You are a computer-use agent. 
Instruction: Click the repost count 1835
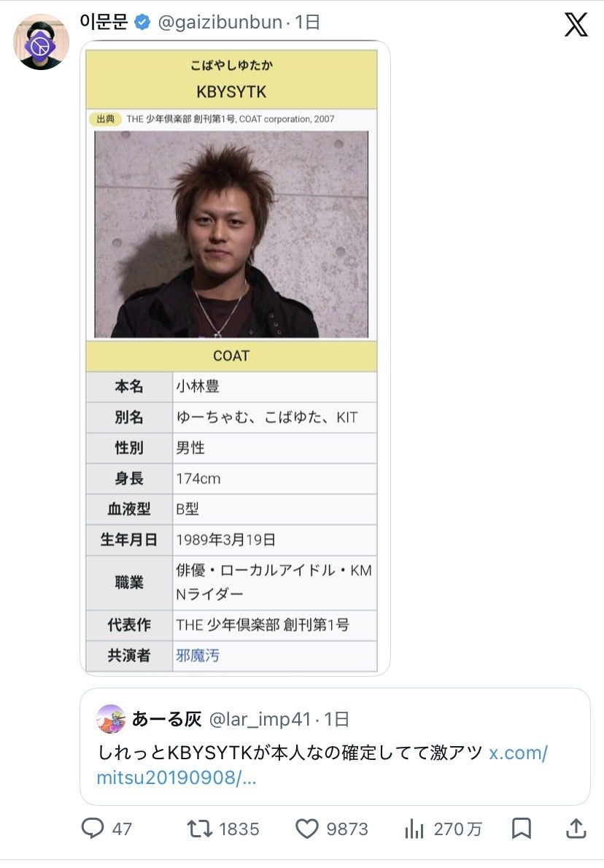[239, 829]
